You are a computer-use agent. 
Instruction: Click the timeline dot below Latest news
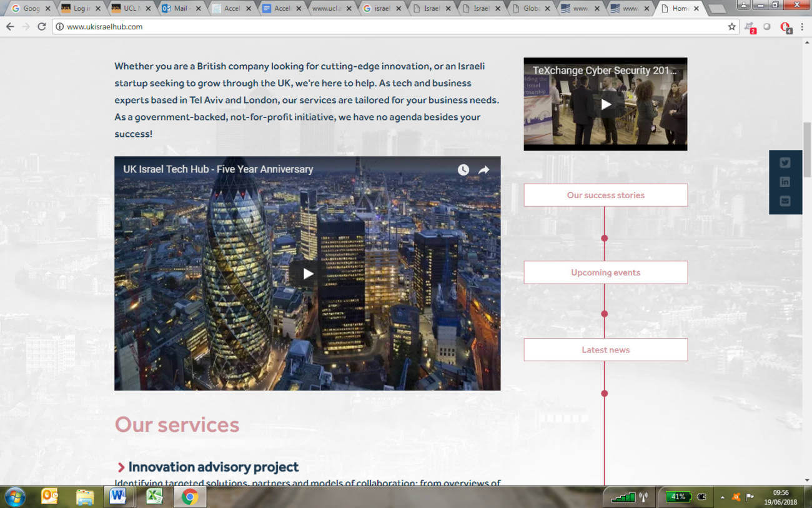pos(604,393)
